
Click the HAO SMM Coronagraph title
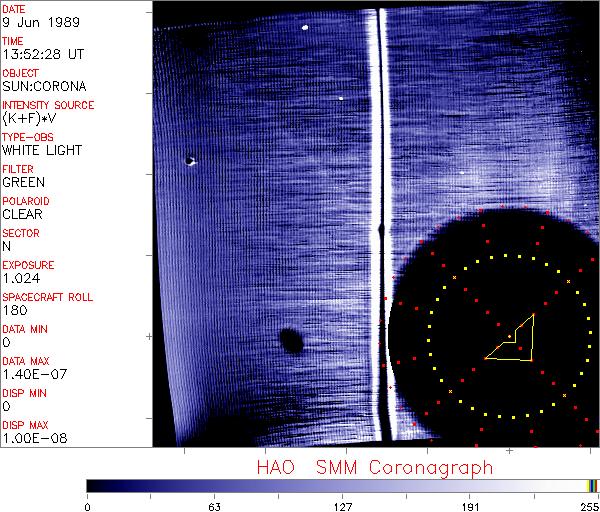[374, 467]
